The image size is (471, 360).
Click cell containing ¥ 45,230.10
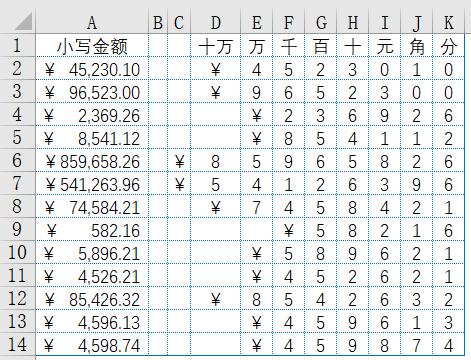pos(92,69)
